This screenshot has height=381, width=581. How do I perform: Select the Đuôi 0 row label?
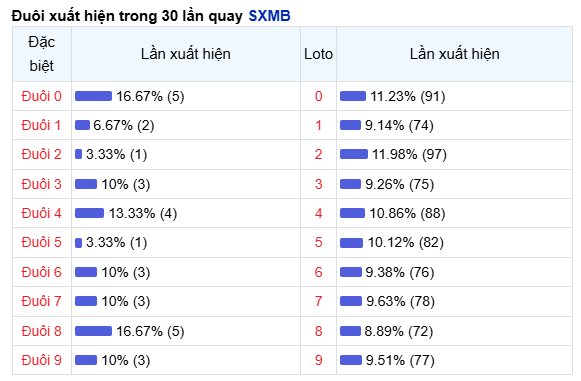[x=42, y=96]
